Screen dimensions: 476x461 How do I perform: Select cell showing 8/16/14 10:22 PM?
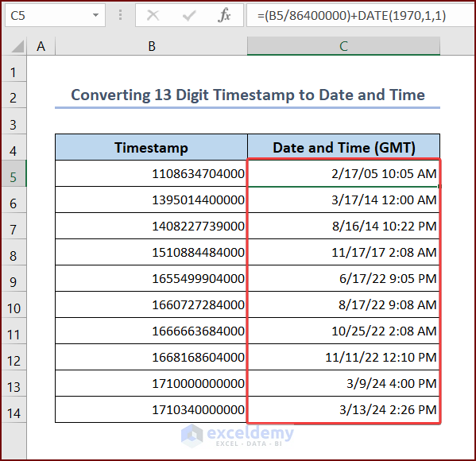click(343, 226)
